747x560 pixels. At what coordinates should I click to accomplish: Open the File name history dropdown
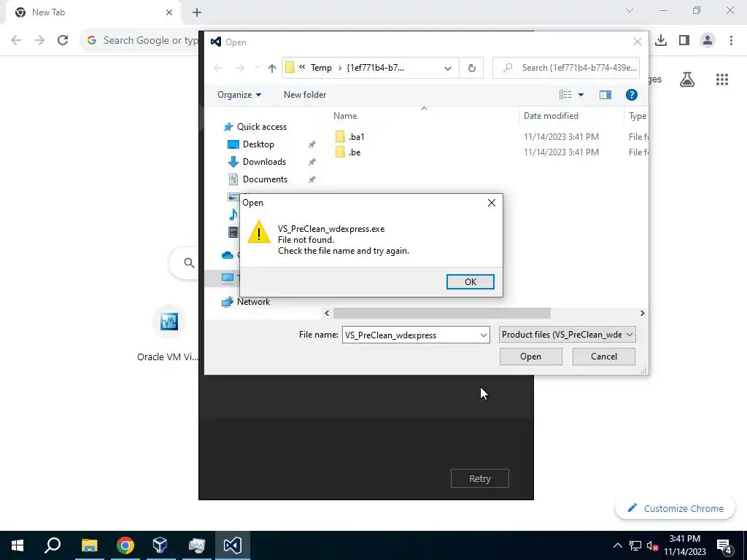click(483, 335)
